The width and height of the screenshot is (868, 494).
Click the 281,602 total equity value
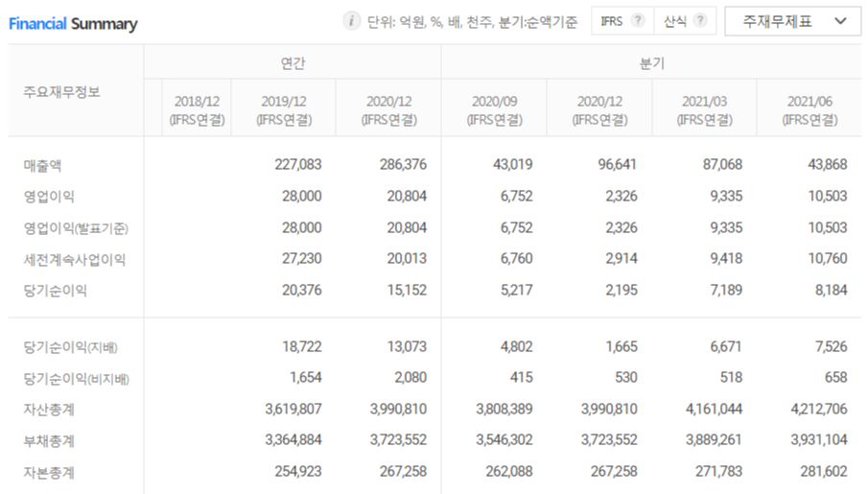(x=823, y=472)
